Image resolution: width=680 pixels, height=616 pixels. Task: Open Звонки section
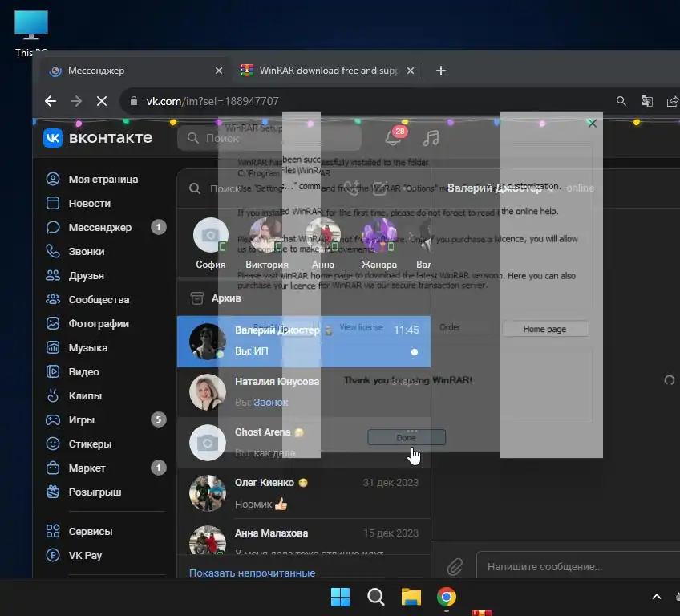tap(75, 251)
